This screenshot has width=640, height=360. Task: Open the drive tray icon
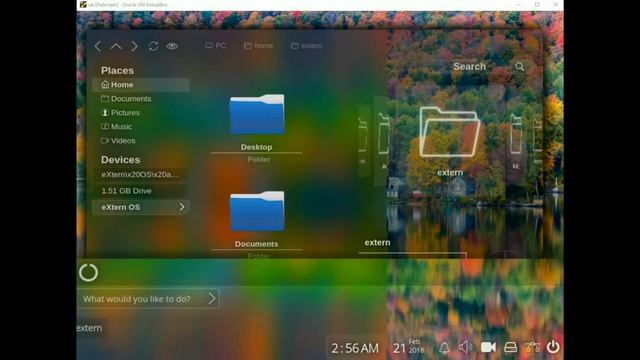pyautogui.click(x=510, y=347)
